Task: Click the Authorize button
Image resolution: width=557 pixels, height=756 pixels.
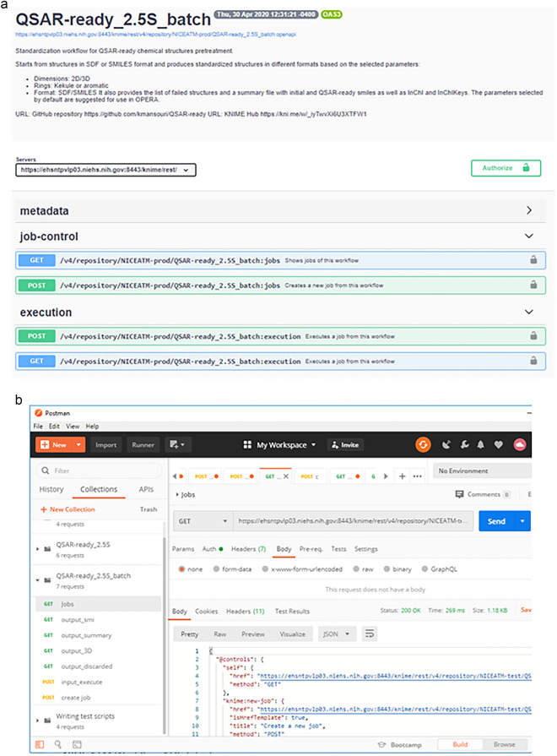Action: point(506,168)
